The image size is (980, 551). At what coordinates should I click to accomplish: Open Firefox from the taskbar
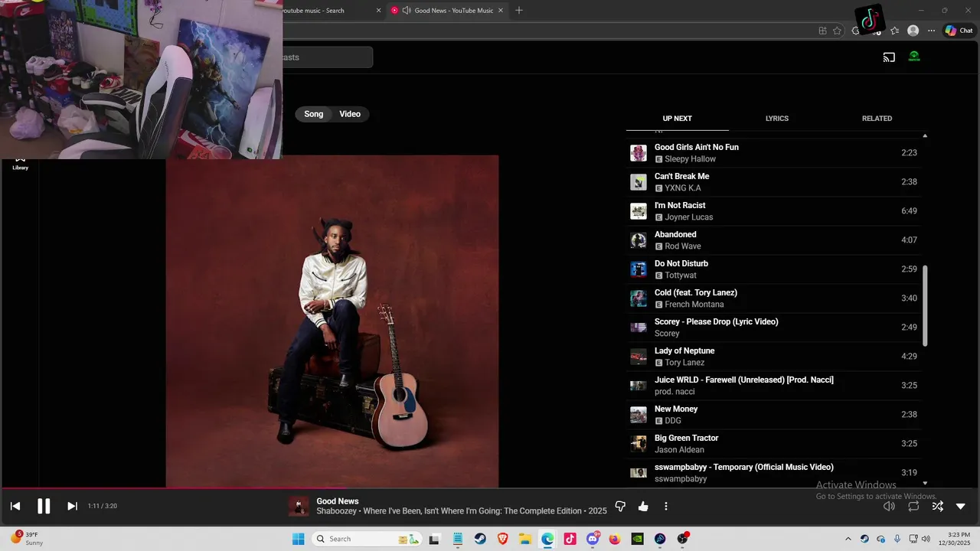[x=615, y=539]
